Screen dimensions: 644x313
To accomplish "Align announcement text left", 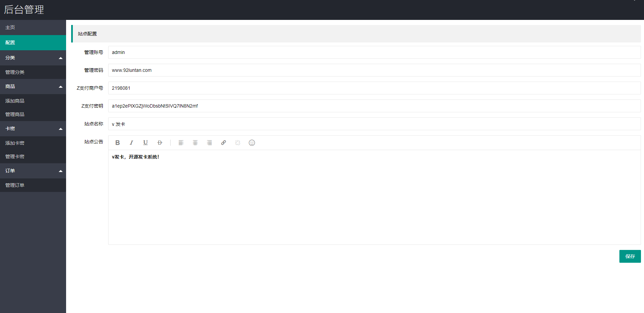I will 181,143.
